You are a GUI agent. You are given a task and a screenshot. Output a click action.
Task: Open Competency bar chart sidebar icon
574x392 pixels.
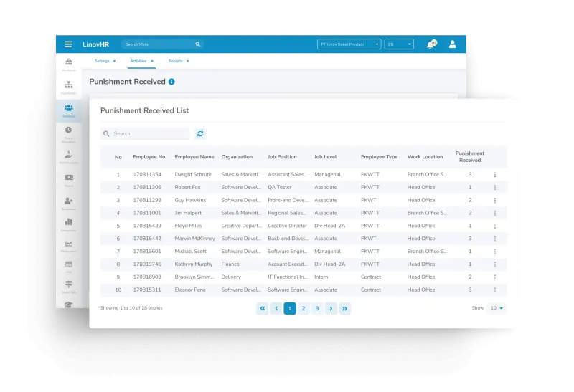tap(68, 222)
